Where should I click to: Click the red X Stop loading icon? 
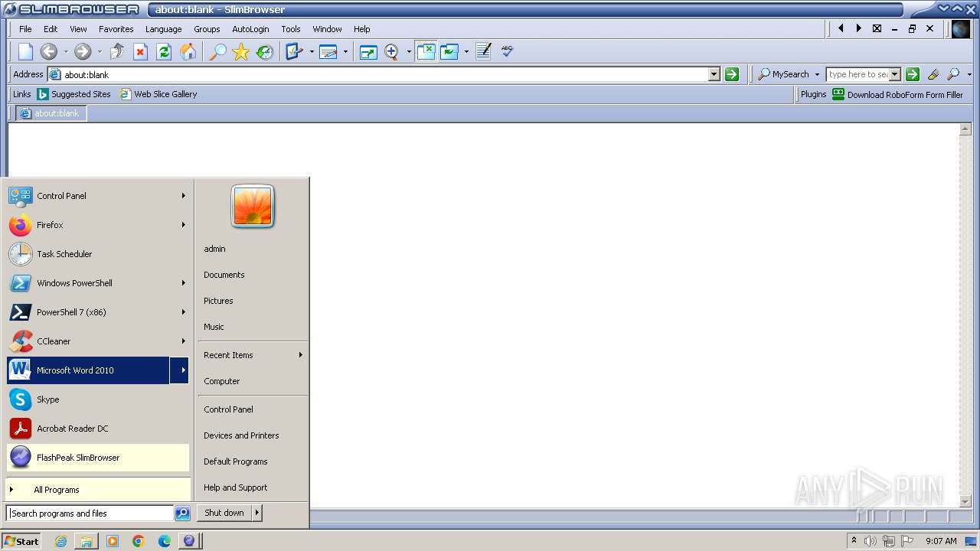coord(140,51)
